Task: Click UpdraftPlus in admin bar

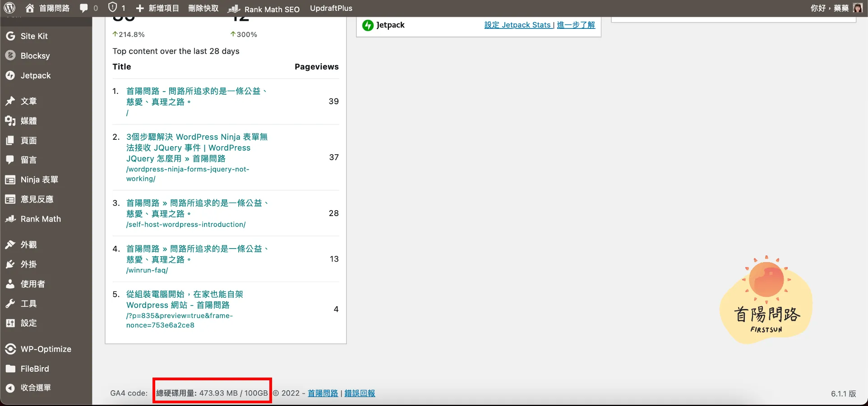Action: pyautogui.click(x=331, y=8)
